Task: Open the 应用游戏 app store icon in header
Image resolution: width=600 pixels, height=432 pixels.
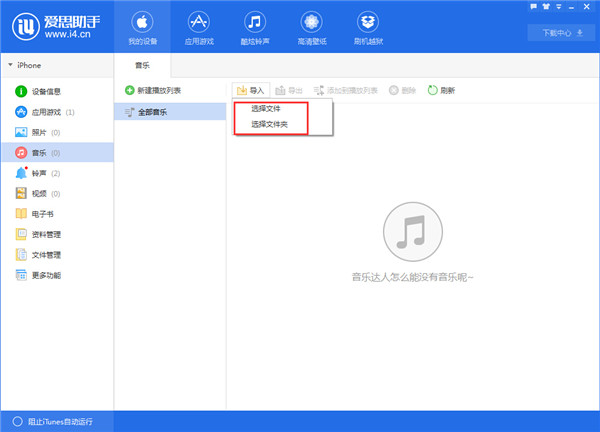Action: point(199,28)
